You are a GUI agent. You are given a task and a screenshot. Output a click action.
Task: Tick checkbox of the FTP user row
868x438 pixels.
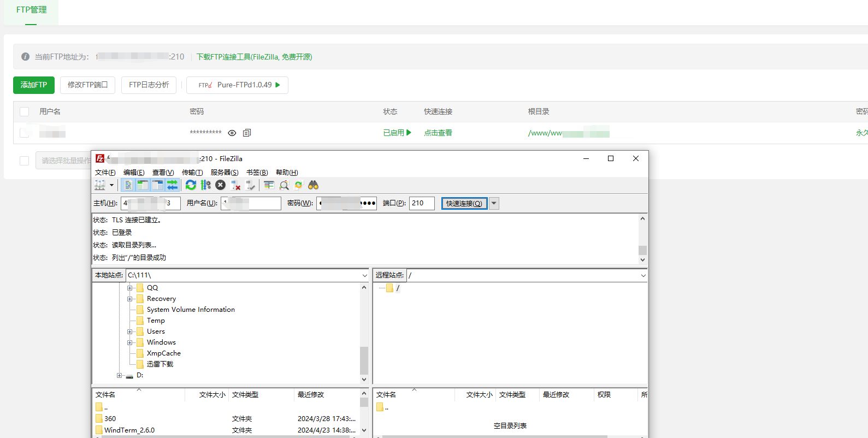click(24, 133)
